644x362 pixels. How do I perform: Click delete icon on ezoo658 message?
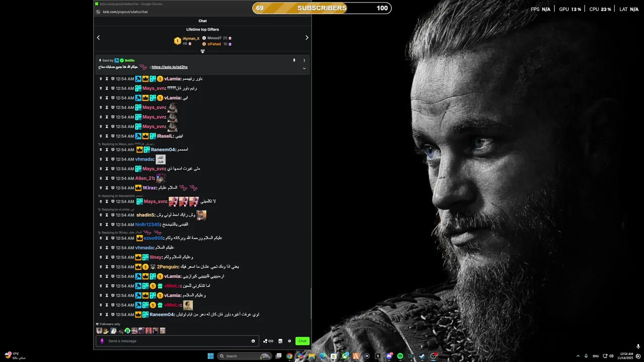(x=101, y=238)
